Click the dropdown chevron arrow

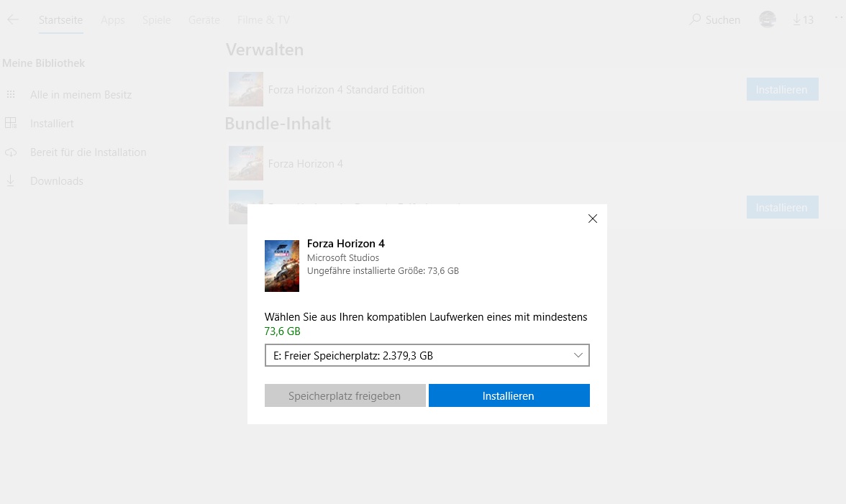click(578, 355)
